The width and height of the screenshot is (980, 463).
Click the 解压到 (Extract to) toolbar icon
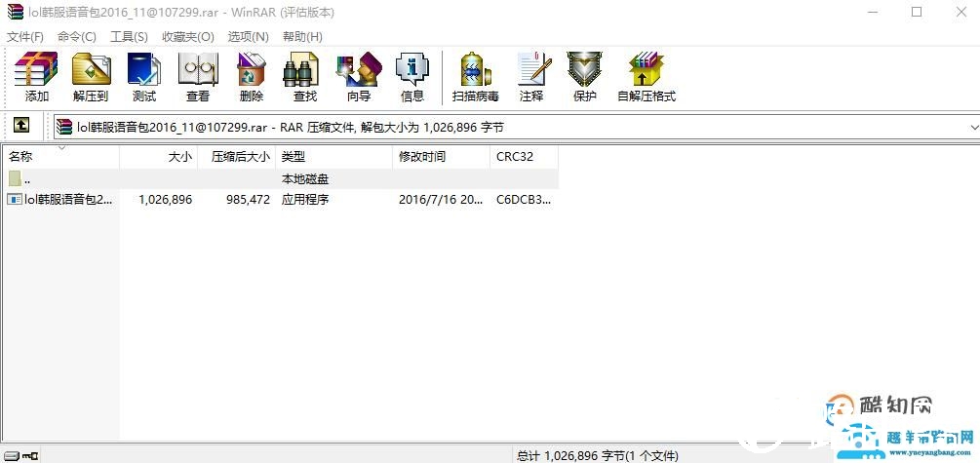pos(91,76)
